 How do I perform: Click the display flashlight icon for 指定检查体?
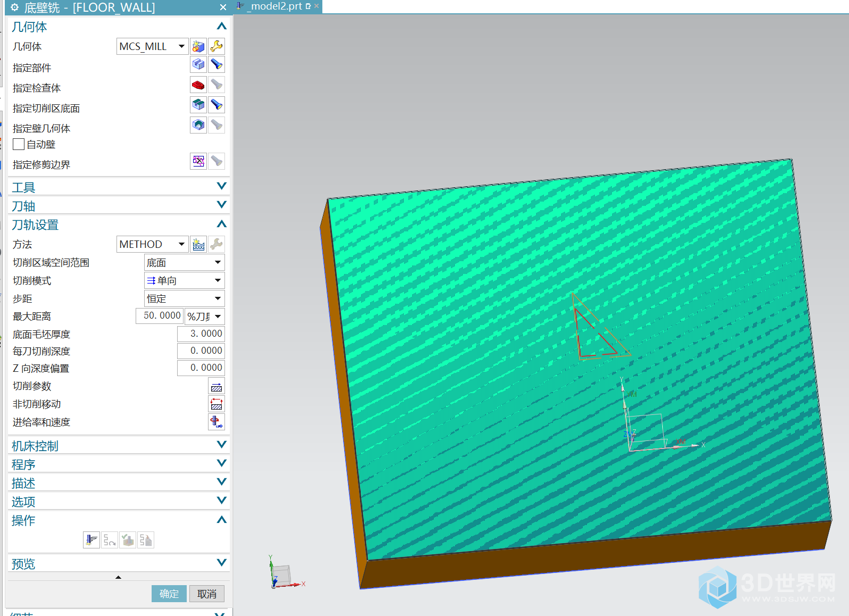[x=217, y=85]
